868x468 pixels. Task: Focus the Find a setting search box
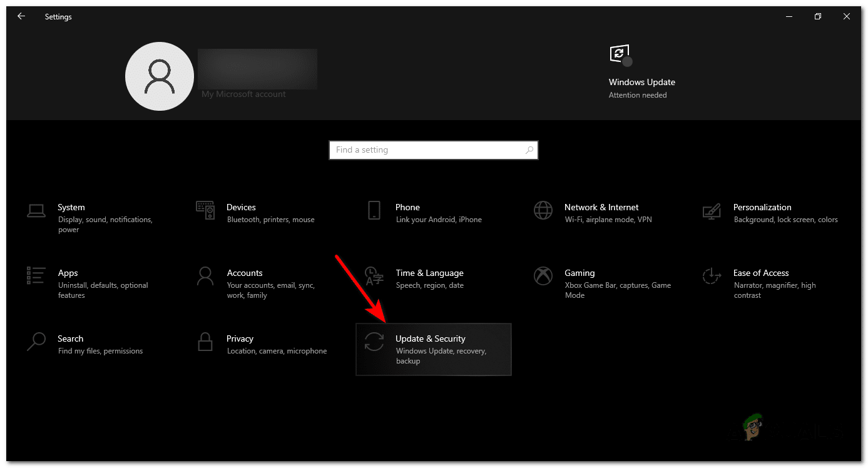426,150
